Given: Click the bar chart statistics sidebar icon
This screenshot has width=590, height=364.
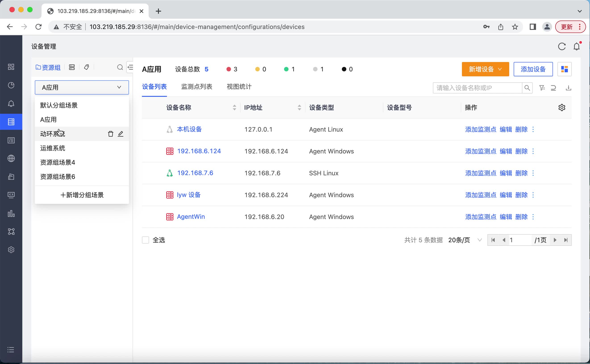Looking at the screenshot, I should [x=11, y=213].
